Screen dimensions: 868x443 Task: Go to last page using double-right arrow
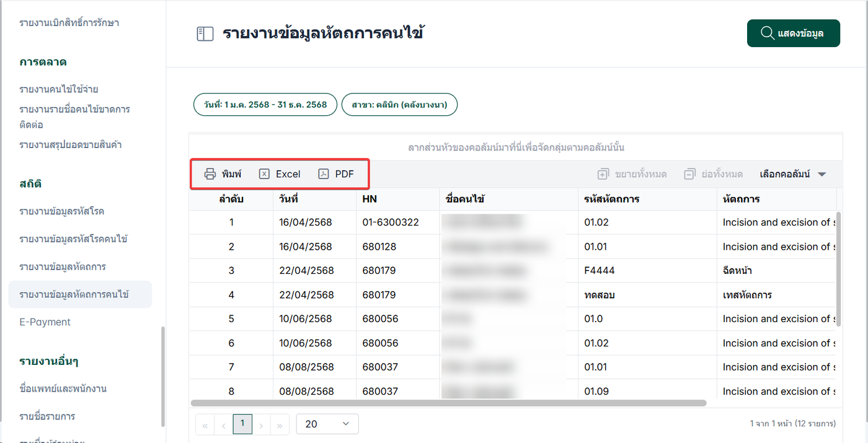[x=280, y=424]
